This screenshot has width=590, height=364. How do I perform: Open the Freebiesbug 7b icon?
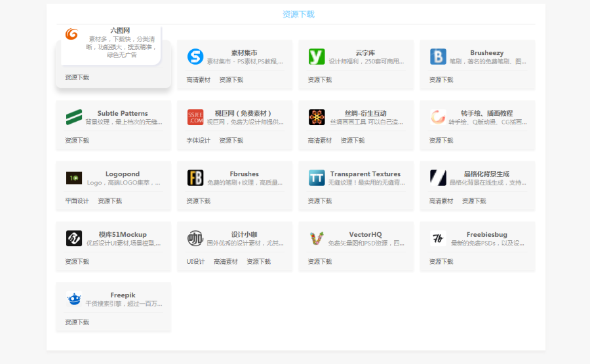point(438,238)
